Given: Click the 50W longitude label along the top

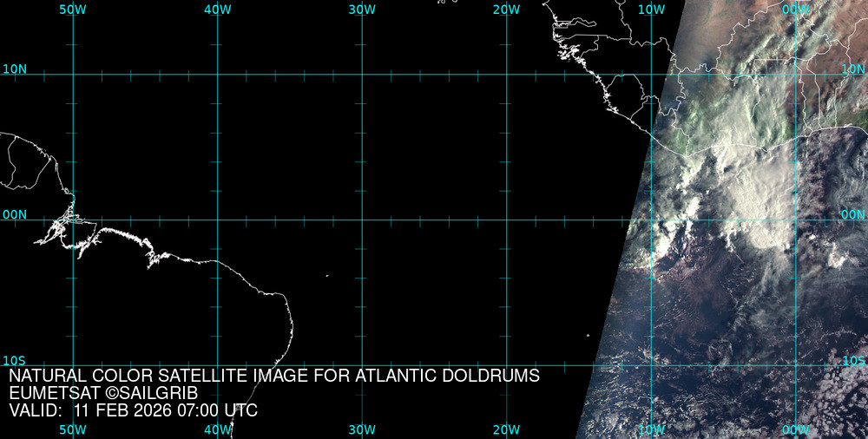Looking at the screenshot, I should pos(73,9).
